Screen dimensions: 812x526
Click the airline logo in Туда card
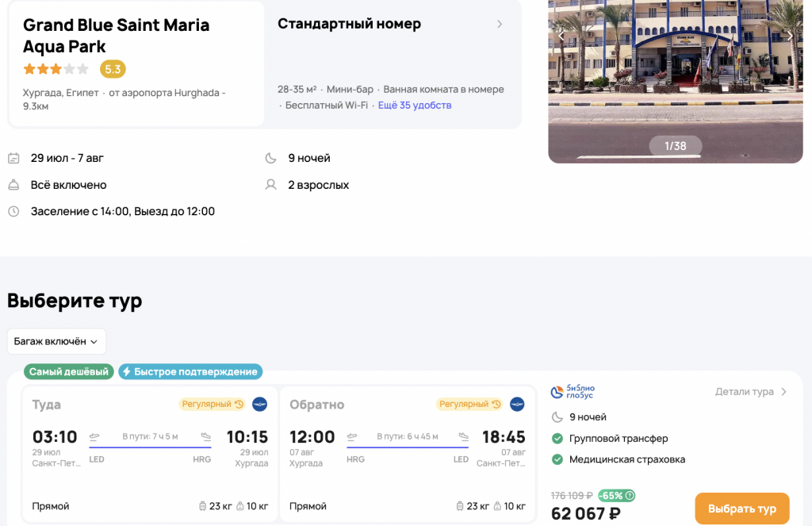click(x=259, y=404)
